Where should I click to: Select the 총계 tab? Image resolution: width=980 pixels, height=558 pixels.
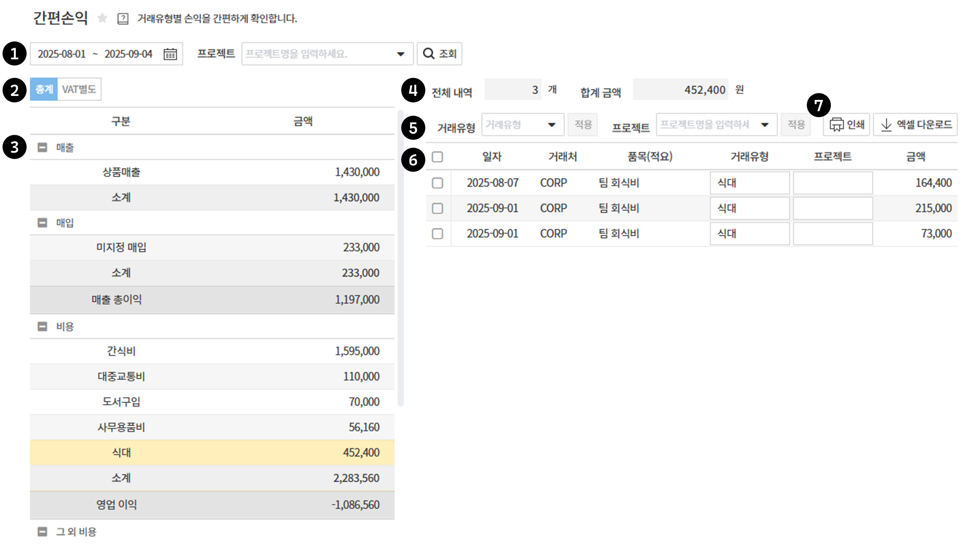(44, 89)
